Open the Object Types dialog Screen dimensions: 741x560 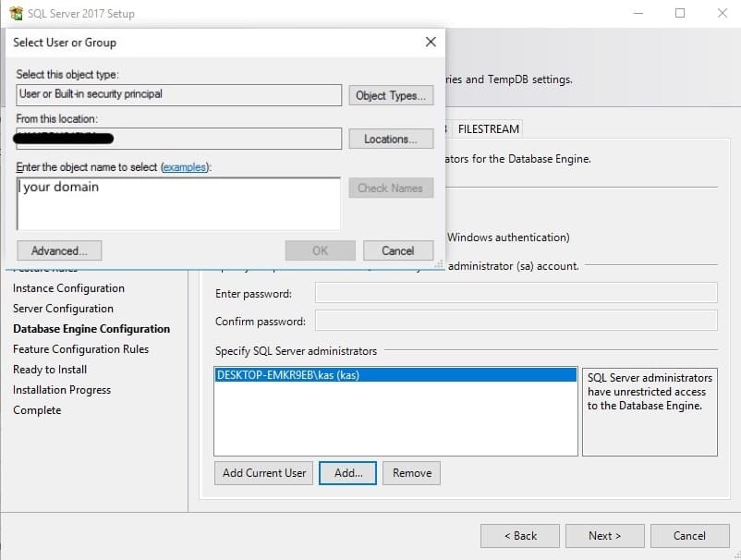391,95
